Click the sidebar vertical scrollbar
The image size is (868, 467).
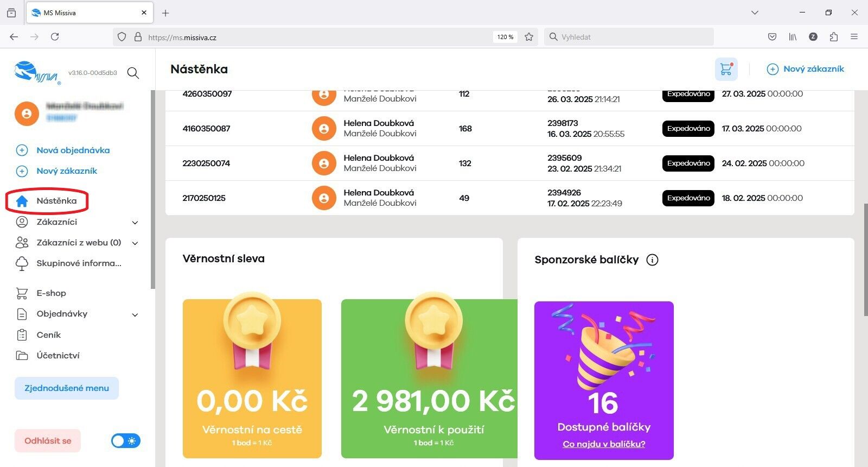pyautogui.click(x=153, y=190)
